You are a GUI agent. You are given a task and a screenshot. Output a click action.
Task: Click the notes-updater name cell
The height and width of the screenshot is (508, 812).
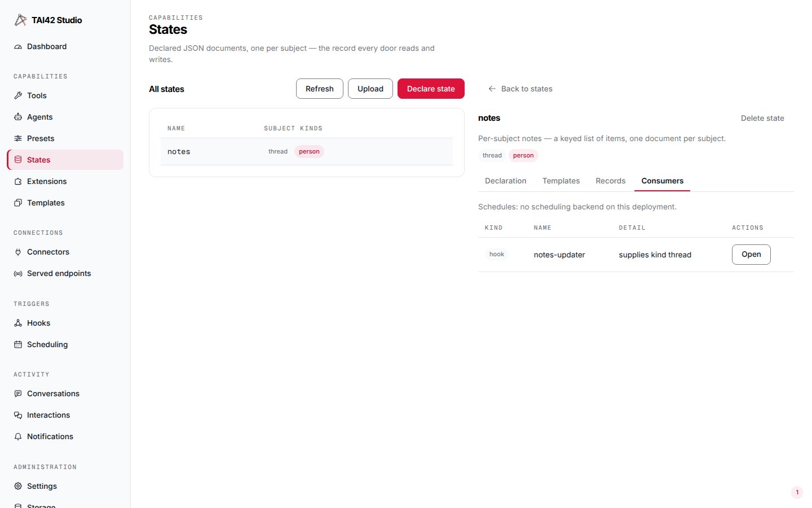click(x=559, y=255)
